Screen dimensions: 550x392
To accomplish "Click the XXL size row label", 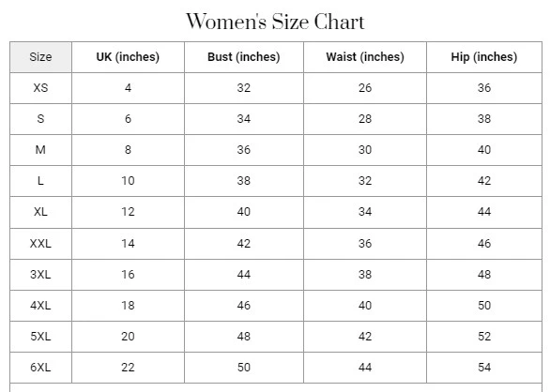I will click(x=40, y=244).
